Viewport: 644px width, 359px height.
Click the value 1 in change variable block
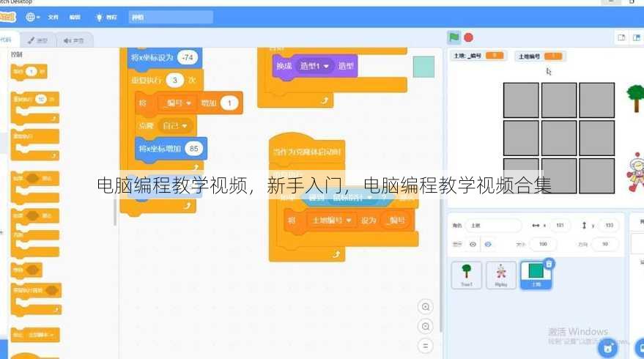coord(229,103)
